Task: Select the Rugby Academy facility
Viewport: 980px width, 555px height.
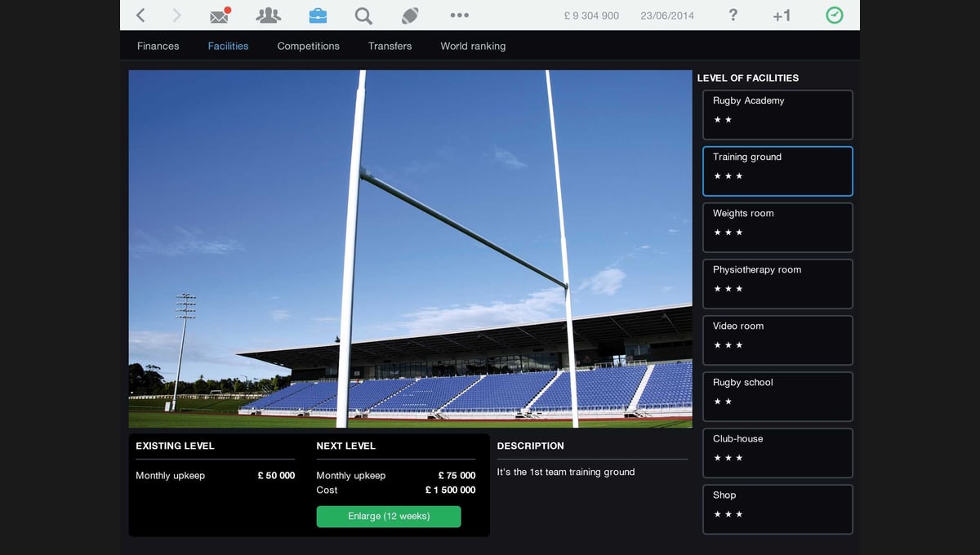Action: (777, 115)
